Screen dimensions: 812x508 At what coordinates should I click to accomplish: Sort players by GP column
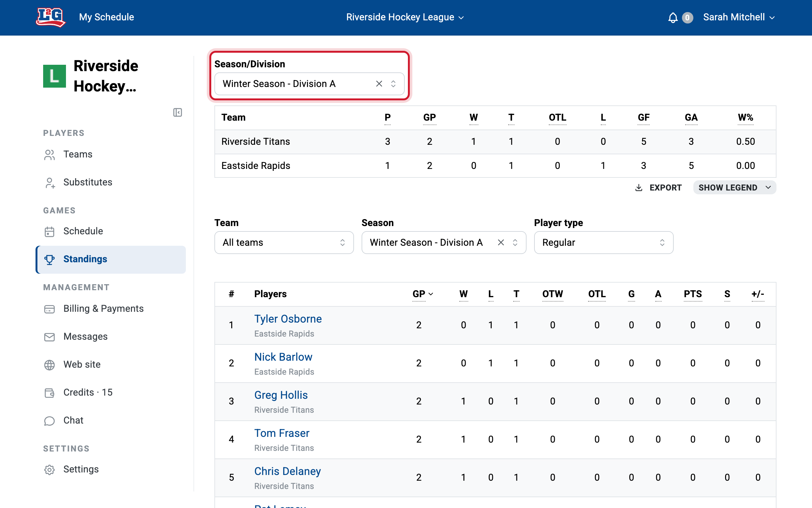tap(422, 294)
